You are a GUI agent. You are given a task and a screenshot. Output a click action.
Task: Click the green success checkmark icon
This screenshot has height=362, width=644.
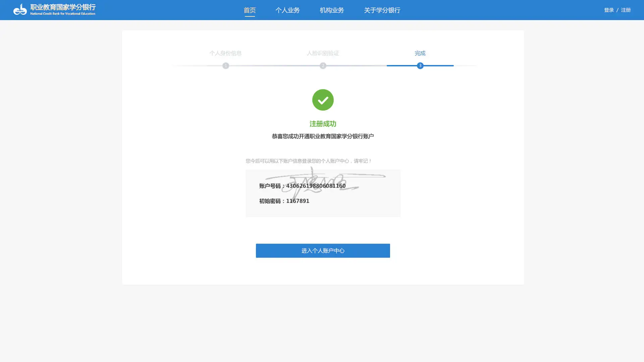click(x=323, y=100)
